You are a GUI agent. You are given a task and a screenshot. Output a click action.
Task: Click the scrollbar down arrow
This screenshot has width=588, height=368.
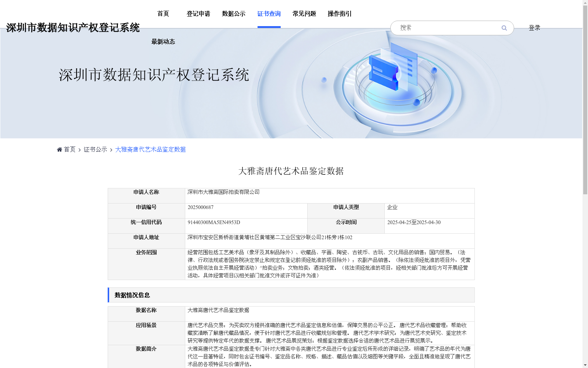585,365
